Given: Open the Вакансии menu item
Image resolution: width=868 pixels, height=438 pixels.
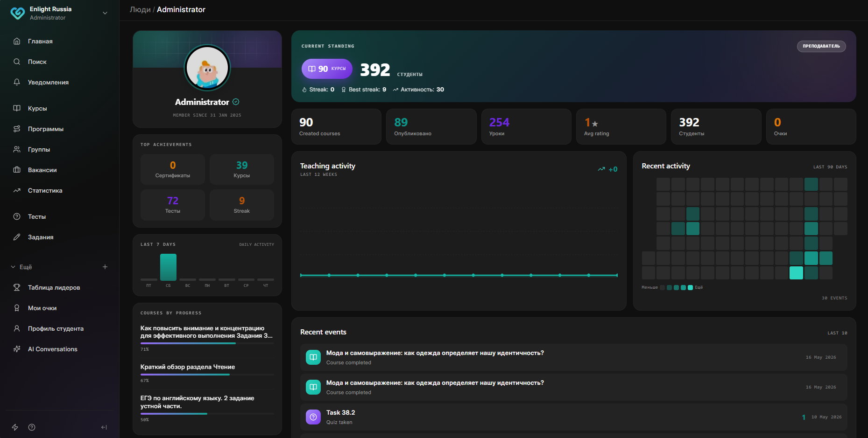Looking at the screenshot, I should click(60, 170).
